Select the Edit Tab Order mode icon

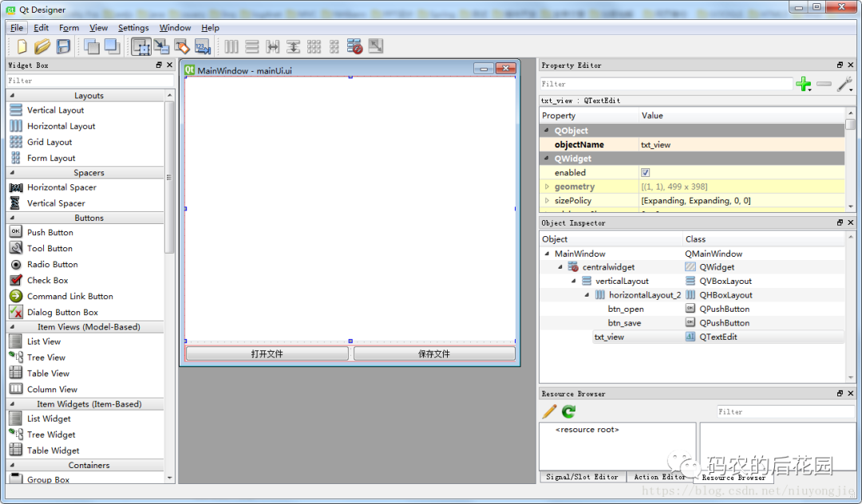pyautogui.click(x=202, y=47)
